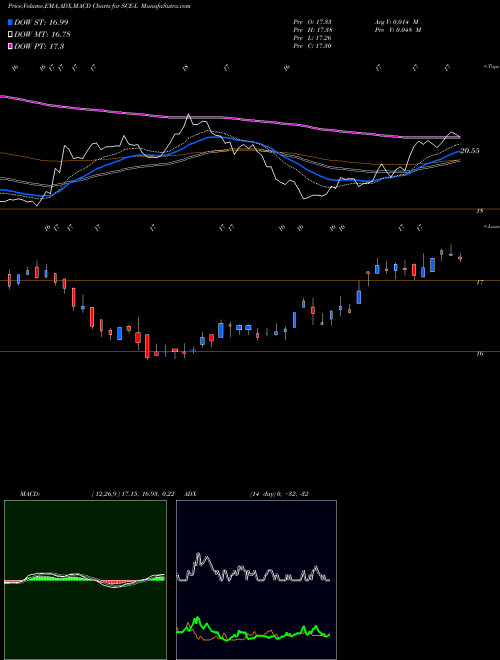Click the 'Pre H: 17.38' high value
This screenshot has height=660, width=500.
point(312,30)
